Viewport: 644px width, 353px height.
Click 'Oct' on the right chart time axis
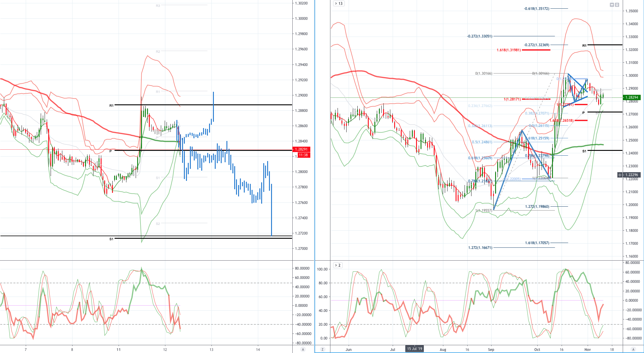[537, 349]
